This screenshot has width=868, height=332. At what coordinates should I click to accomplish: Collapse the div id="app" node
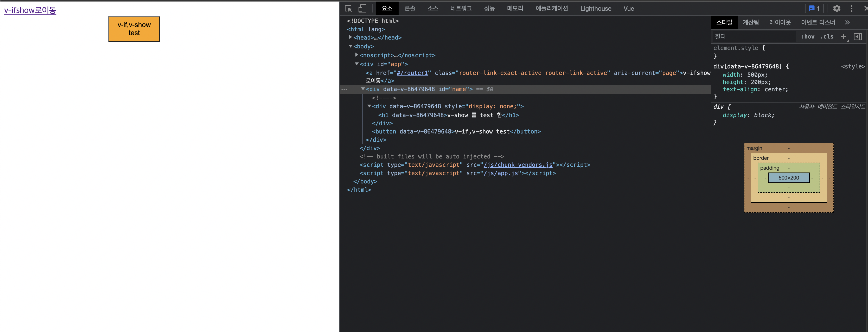(356, 64)
